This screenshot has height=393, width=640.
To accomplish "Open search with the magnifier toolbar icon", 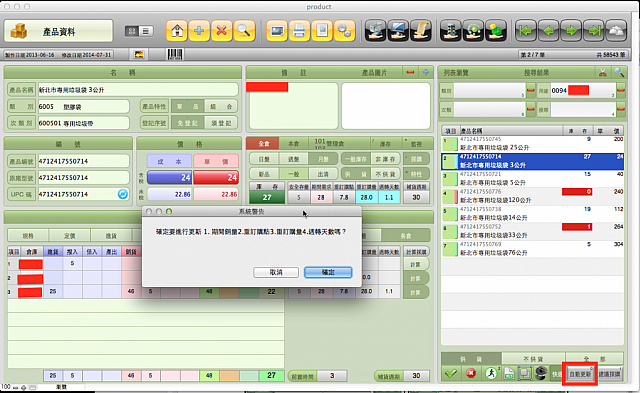I will click(244, 31).
